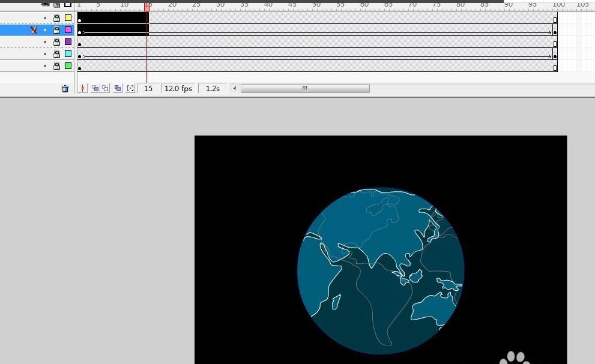The image size is (595, 364).
Task: Click the 12.0 fps frame rate
Action: click(178, 89)
